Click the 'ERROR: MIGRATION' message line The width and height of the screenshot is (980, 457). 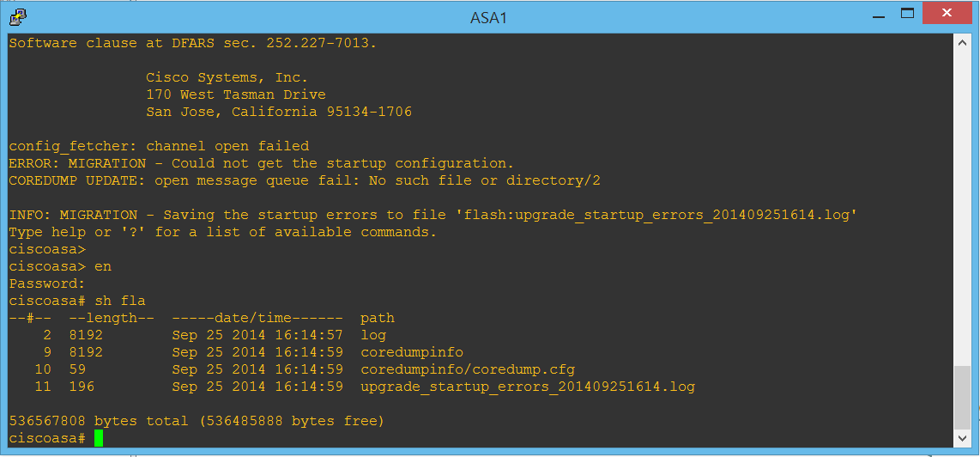click(x=261, y=163)
